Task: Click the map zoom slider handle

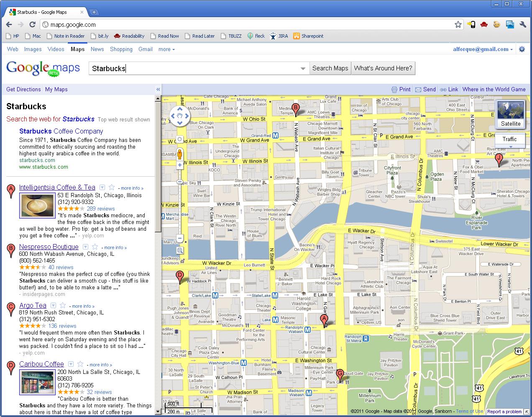Action: 180,182
